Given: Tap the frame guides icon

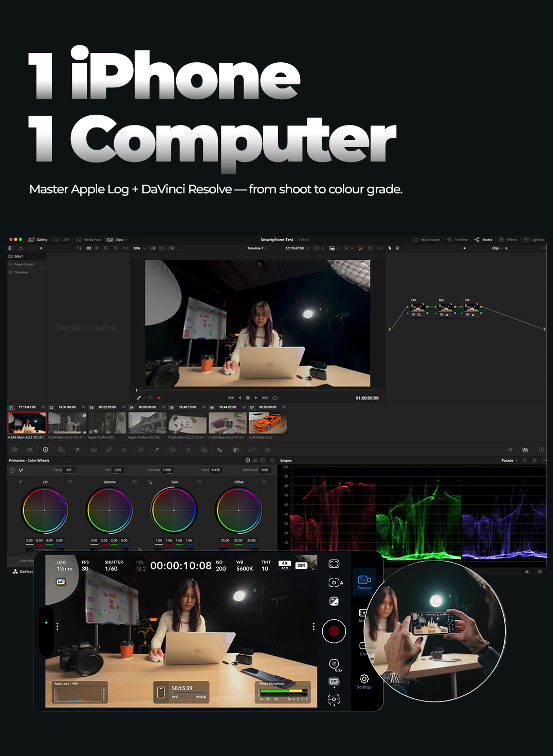Looking at the screenshot, I should point(334,564).
